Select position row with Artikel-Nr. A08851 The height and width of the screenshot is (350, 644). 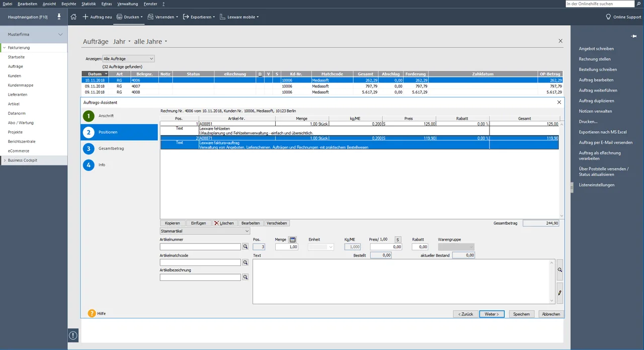tap(359, 124)
